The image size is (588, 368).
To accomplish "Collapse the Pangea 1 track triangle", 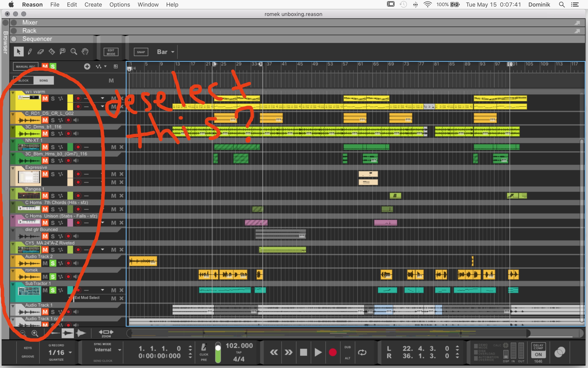I will click(13, 190).
